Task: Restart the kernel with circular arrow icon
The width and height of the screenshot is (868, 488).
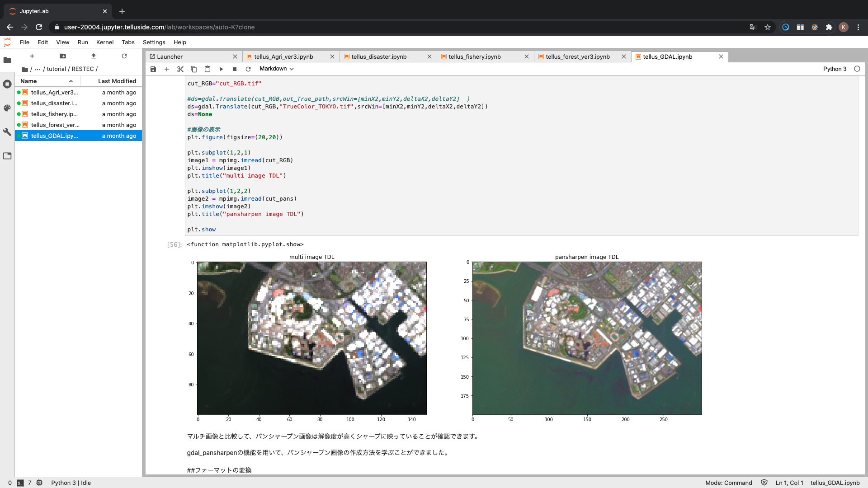Action: (x=248, y=69)
